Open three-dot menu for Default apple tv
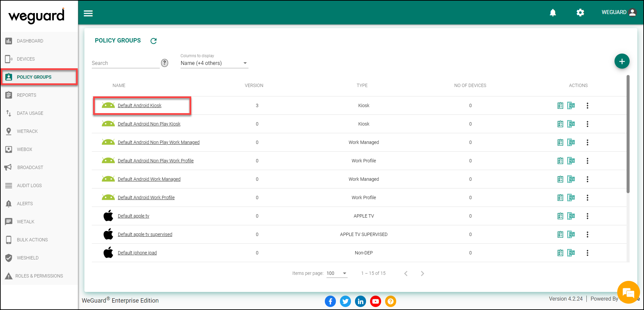 587,216
